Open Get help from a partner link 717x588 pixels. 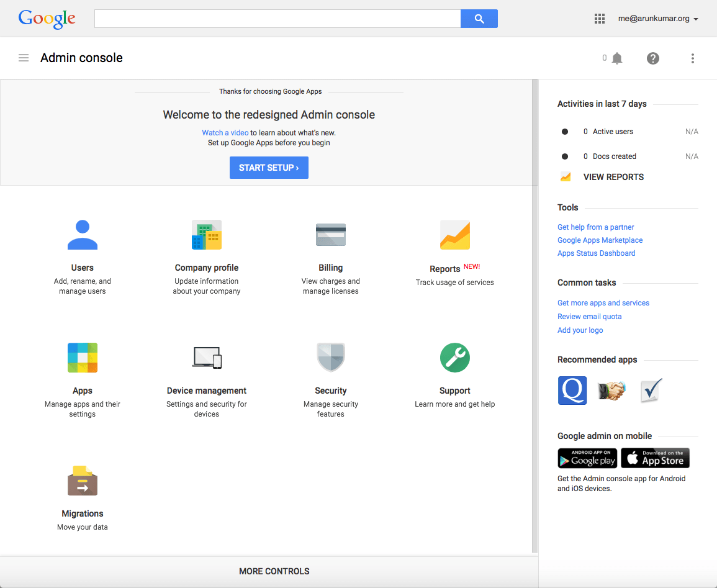tap(595, 227)
